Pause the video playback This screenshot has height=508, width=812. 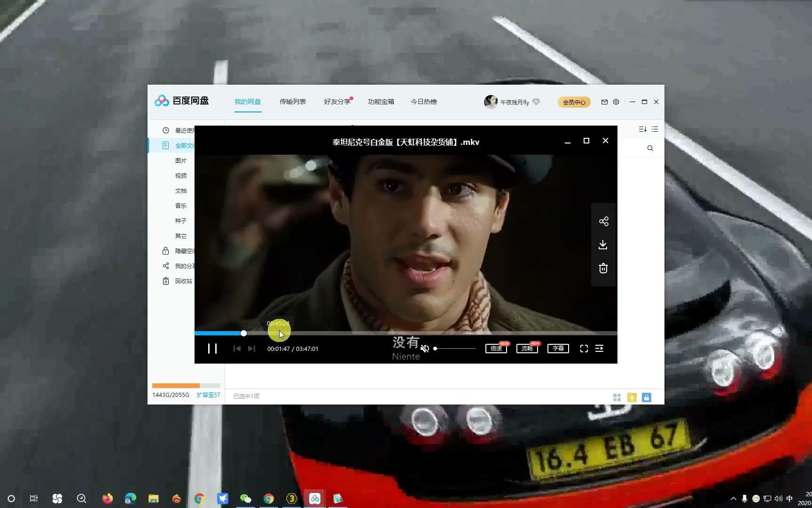point(212,349)
